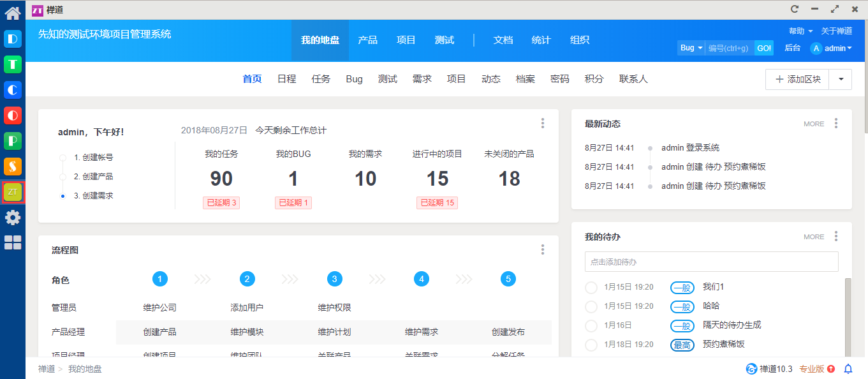Image resolution: width=868 pixels, height=379 pixels.
Task: Switch to the 产品 main menu
Action: tap(367, 40)
